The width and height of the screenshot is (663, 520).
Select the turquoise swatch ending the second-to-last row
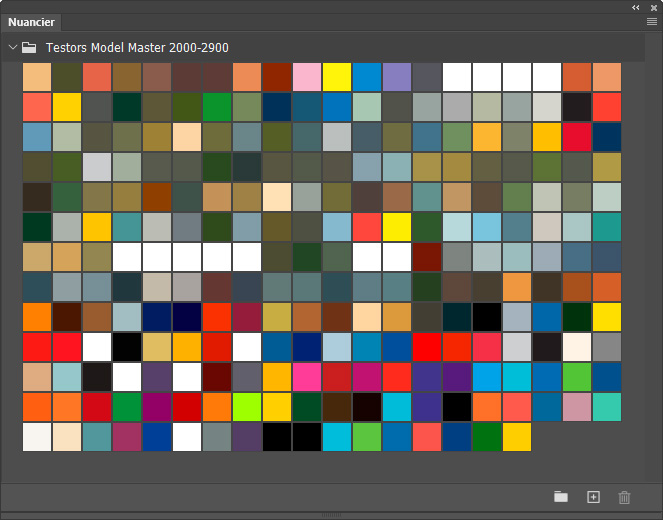coord(607,407)
